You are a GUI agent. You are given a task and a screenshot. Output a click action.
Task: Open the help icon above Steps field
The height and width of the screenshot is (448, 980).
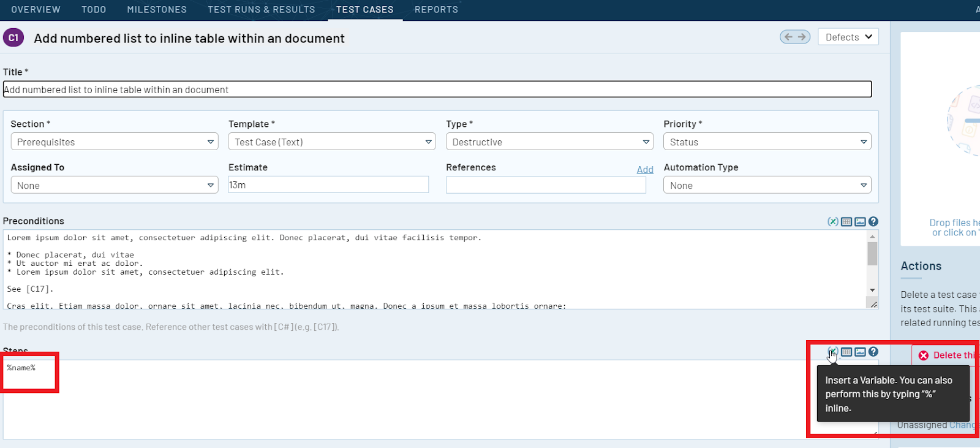(873, 352)
